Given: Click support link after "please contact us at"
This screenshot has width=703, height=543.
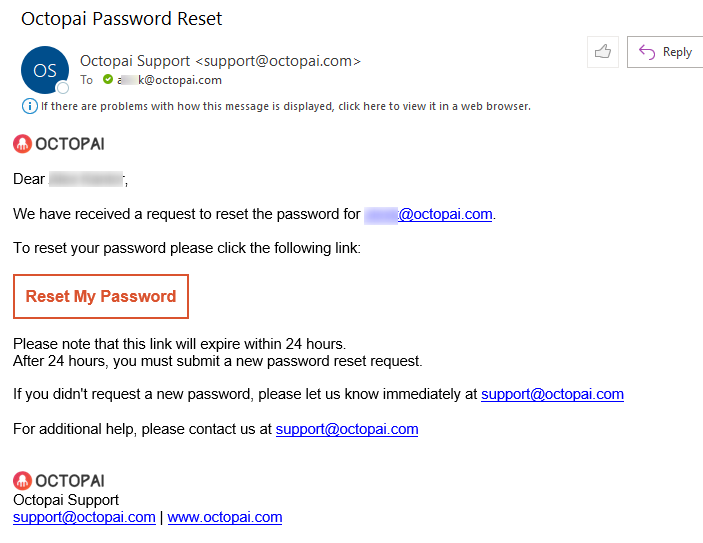Looking at the screenshot, I should (347, 429).
